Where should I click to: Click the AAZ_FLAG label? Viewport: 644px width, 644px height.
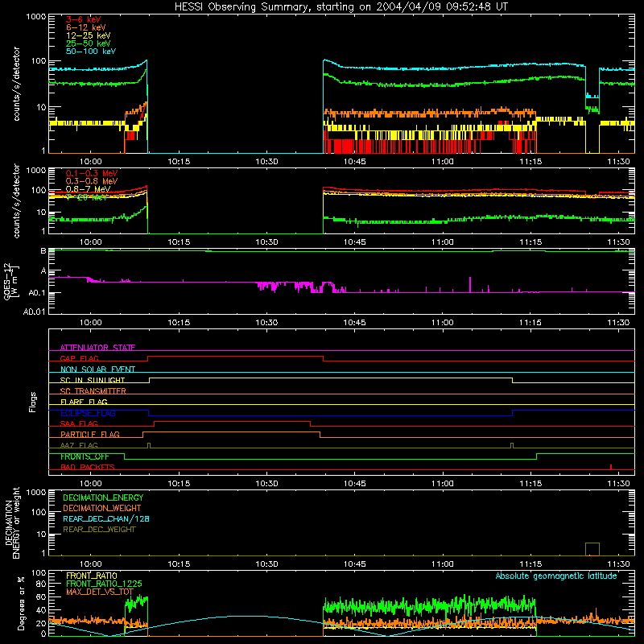click(79, 445)
